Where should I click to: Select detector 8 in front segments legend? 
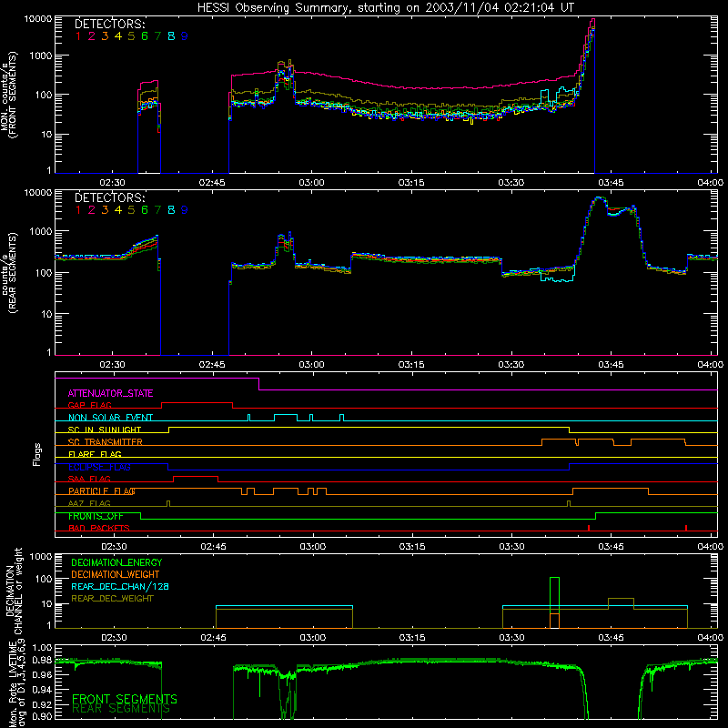tap(171, 36)
